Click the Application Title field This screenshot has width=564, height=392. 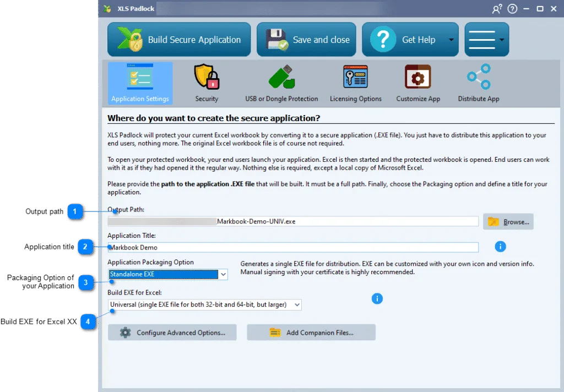click(x=293, y=247)
